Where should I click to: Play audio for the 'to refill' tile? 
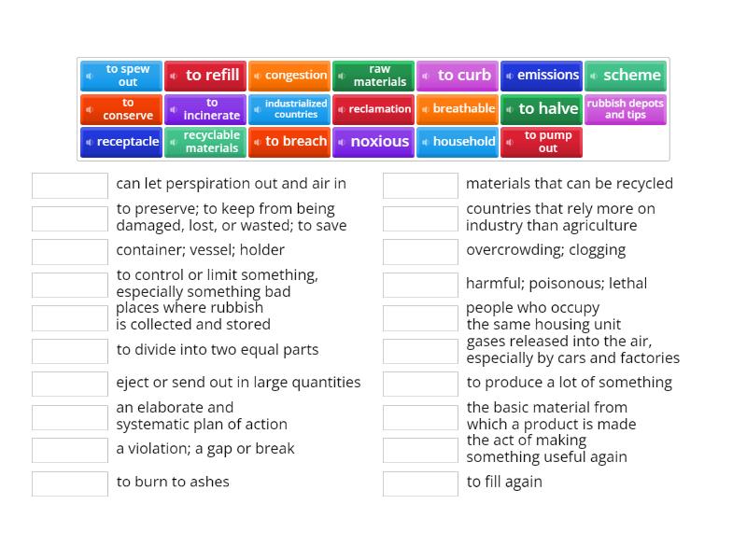pyautogui.click(x=174, y=76)
